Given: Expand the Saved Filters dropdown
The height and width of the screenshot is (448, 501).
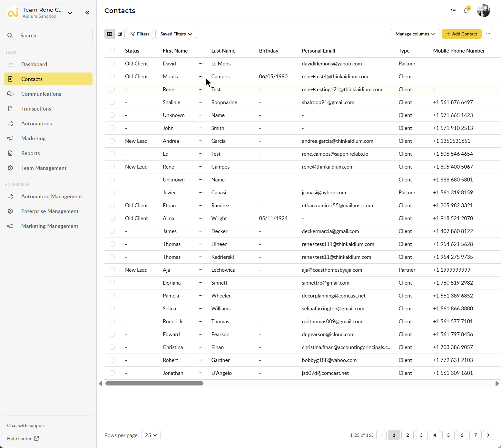Looking at the screenshot, I should tap(176, 34).
